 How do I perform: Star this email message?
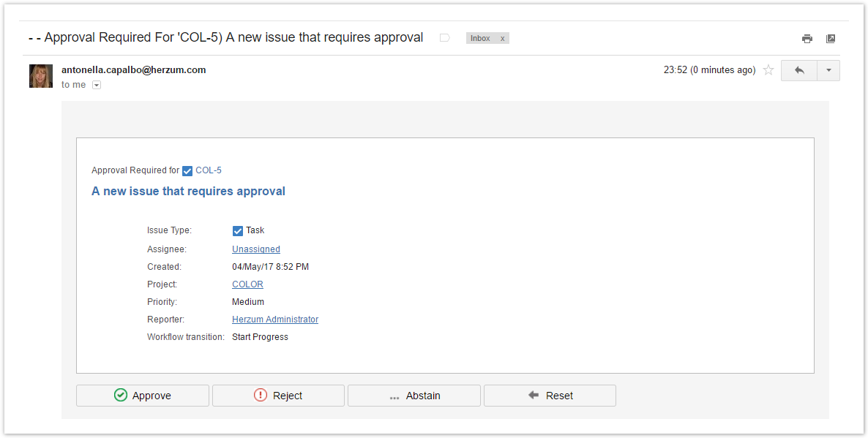coord(768,70)
